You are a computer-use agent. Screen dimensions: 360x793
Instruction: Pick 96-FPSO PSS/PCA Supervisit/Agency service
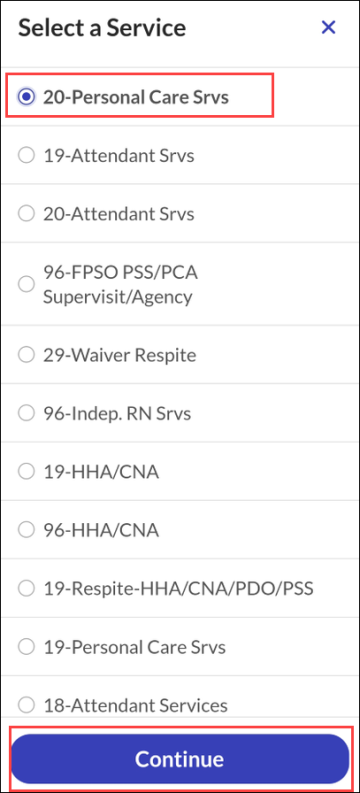pos(26,284)
